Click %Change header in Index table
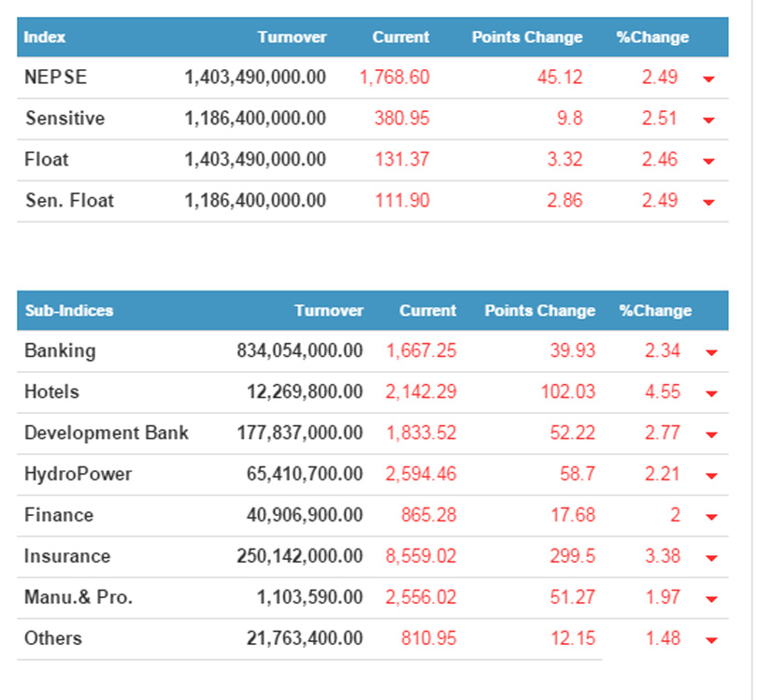The width and height of the screenshot is (757, 700). pyautogui.click(x=652, y=37)
